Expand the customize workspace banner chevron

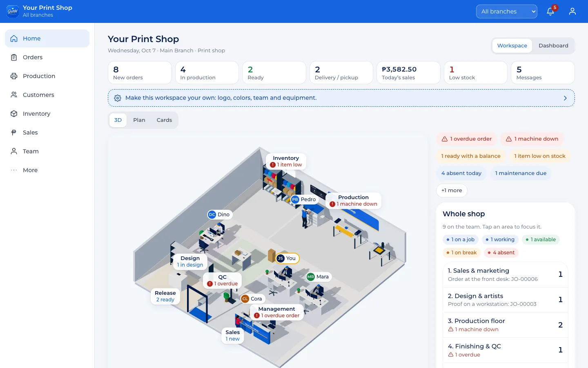[x=565, y=98]
